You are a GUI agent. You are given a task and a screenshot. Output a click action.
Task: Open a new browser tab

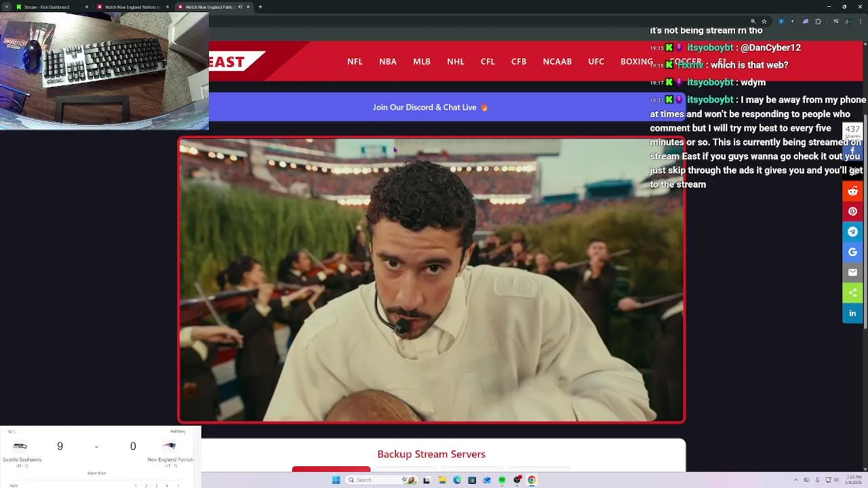260,7
